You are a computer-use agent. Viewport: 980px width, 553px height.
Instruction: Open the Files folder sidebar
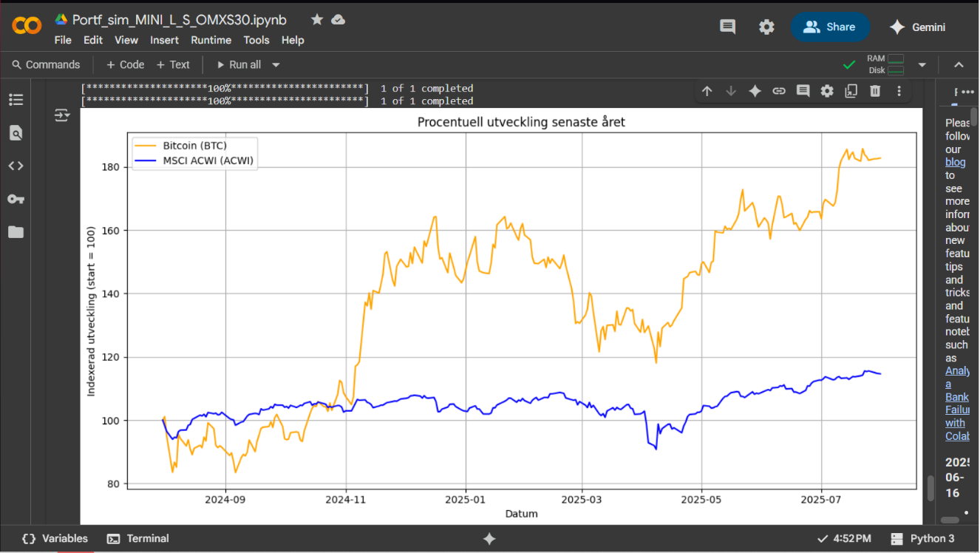(16, 232)
